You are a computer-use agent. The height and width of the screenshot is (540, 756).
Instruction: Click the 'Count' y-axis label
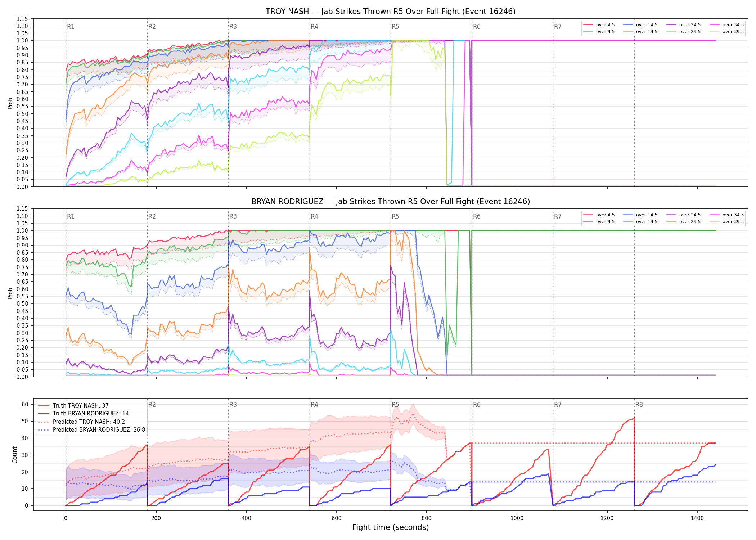15,455
